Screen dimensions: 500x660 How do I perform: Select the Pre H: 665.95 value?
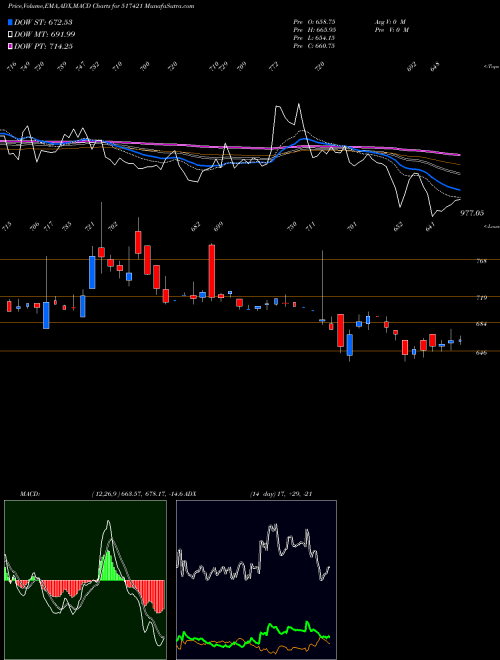(314, 30)
